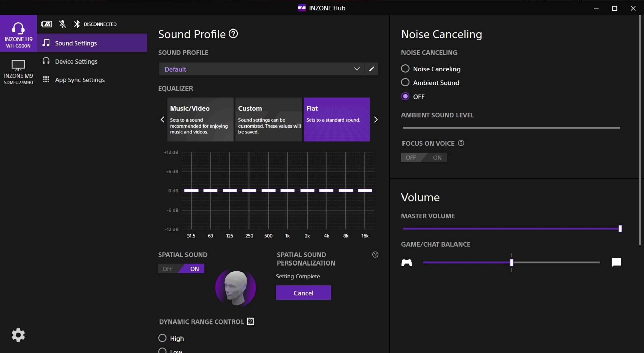Image resolution: width=644 pixels, height=353 pixels.
Task: Click the Sound Profile help icon
Action: [x=233, y=34]
